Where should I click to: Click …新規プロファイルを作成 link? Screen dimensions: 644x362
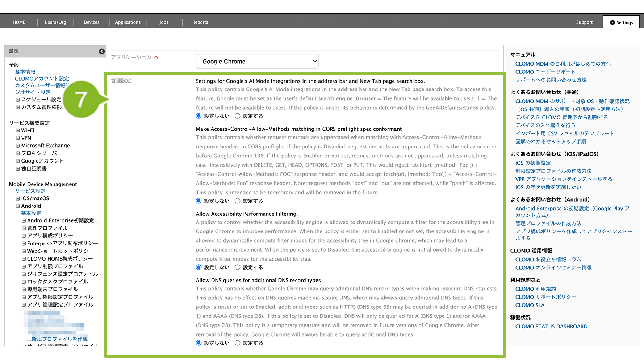pos(57,339)
